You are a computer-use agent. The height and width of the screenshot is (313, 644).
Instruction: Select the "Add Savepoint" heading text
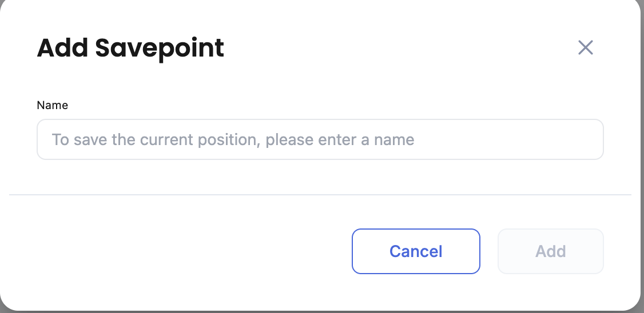tap(130, 48)
